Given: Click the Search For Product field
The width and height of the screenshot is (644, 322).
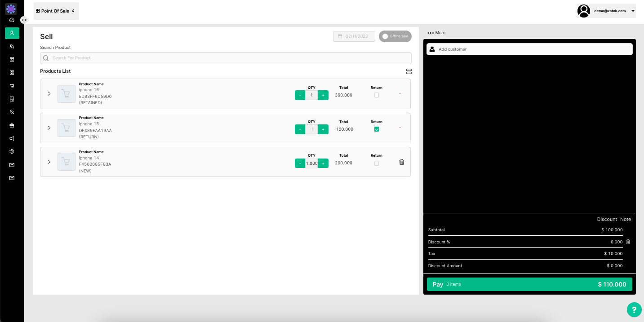Looking at the screenshot, I should pos(226,58).
